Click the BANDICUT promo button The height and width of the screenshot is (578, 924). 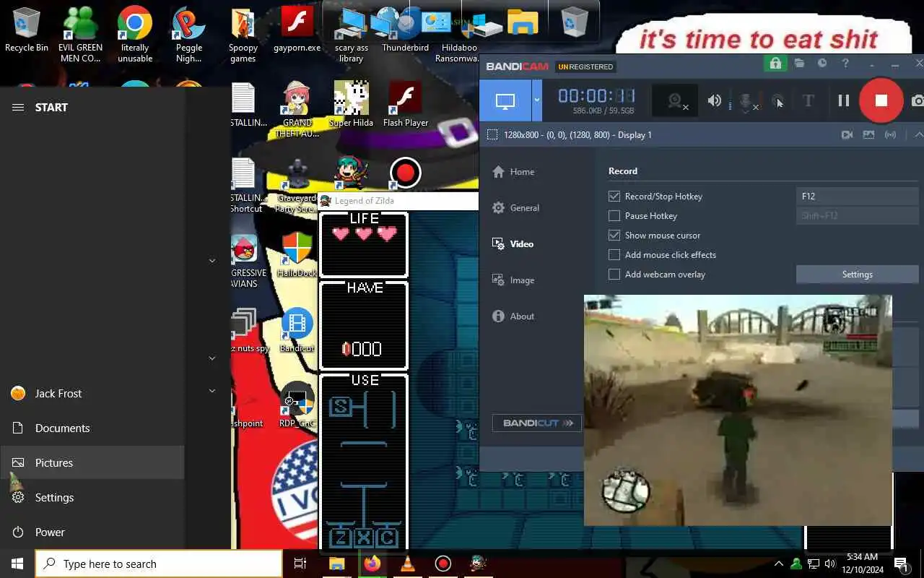(537, 423)
